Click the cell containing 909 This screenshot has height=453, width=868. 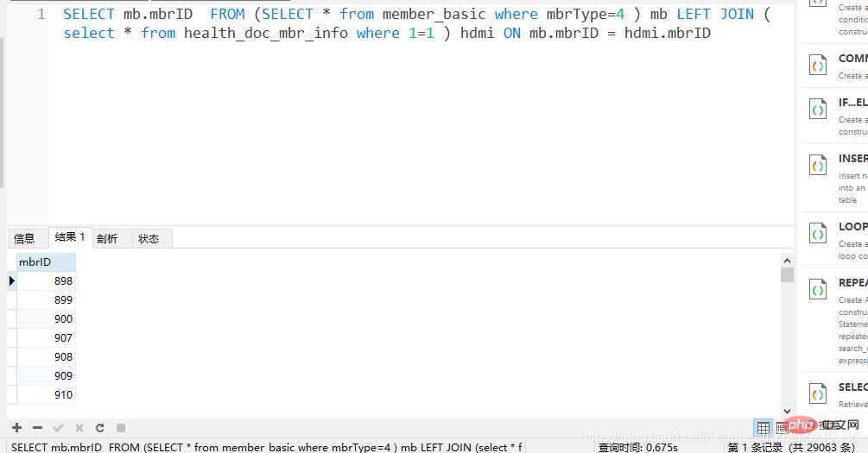(x=45, y=375)
